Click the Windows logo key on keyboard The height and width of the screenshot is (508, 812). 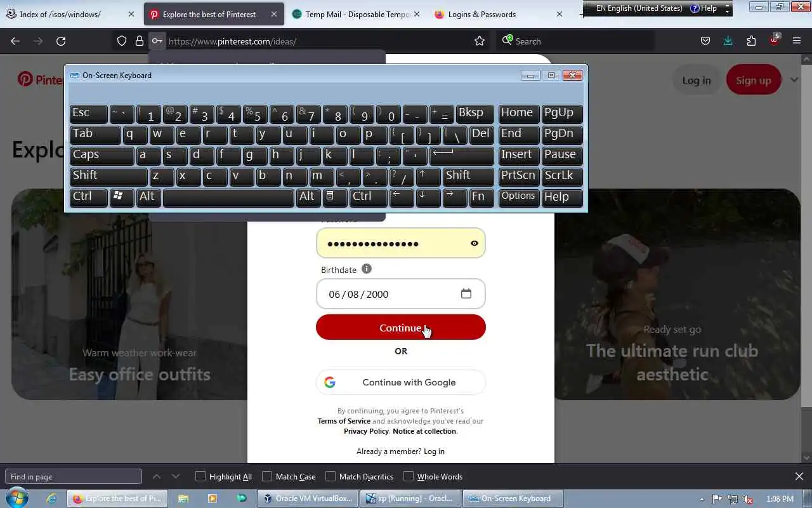tap(121, 197)
